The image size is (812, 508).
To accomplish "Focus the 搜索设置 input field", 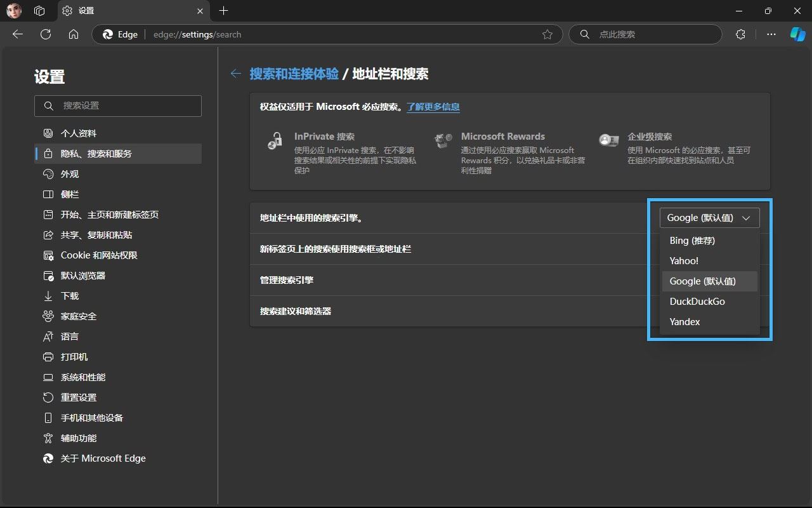I will point(118,106).
